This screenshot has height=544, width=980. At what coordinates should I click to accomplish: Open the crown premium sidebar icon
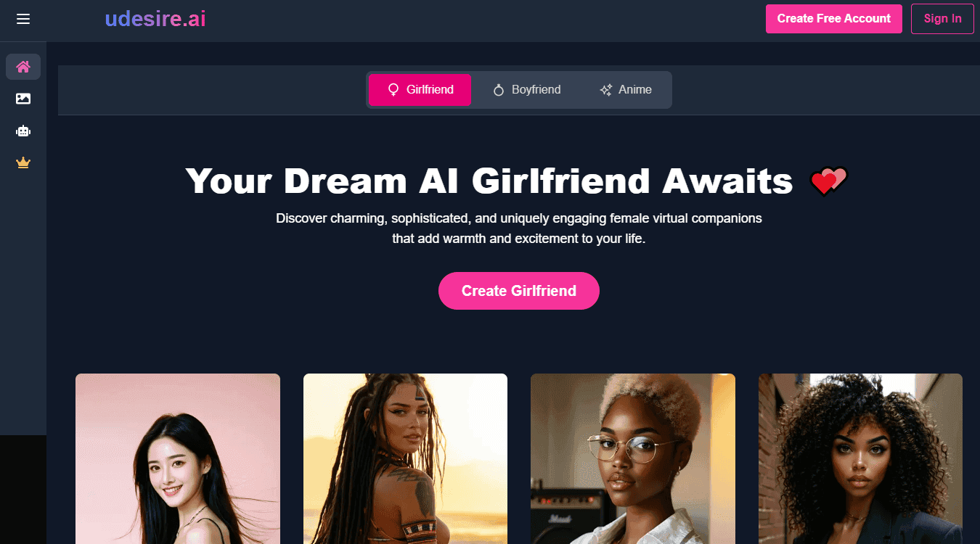point(23,163)
